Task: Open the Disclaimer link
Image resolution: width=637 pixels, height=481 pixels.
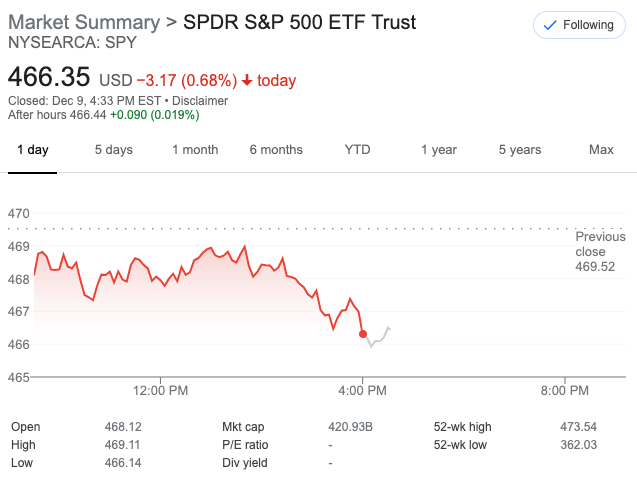Action: point(199,101)
